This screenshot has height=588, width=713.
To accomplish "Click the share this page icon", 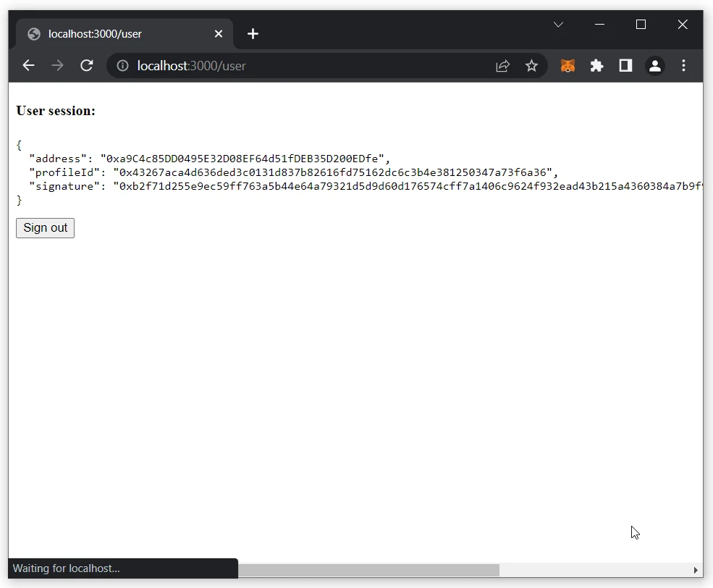I will (x=502, y=66).
